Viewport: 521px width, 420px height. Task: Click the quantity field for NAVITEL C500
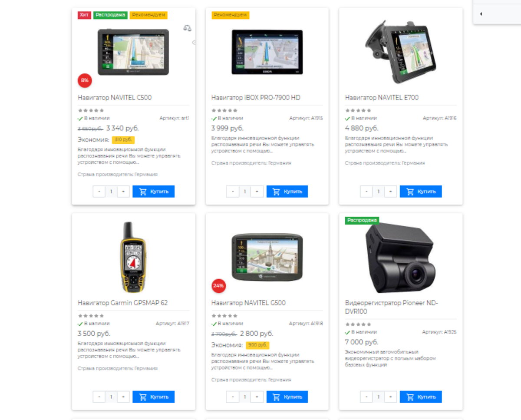[111, 192]
